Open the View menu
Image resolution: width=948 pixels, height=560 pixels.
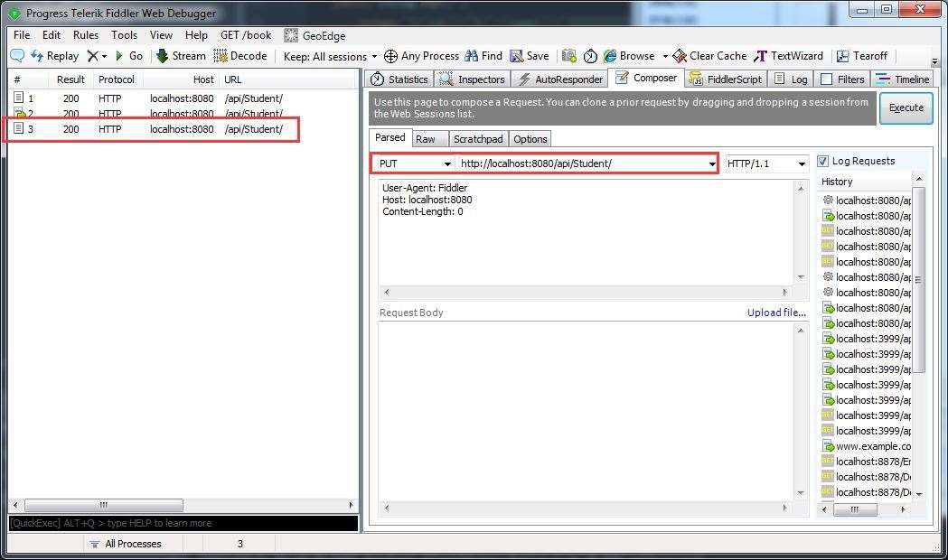click(161, 35)
